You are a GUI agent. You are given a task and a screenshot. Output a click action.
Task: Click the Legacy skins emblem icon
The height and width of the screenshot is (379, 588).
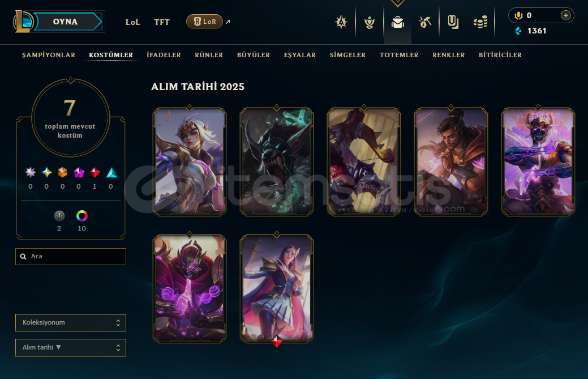59,216
